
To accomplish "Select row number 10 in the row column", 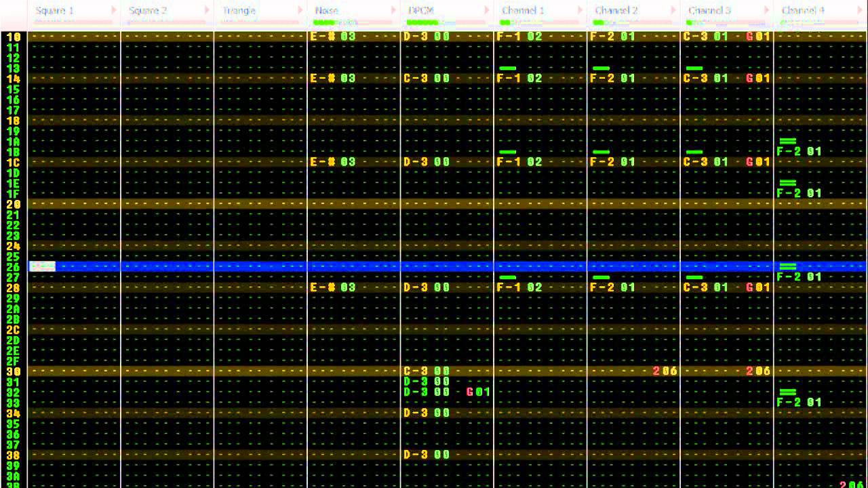I will pos(14,37).
